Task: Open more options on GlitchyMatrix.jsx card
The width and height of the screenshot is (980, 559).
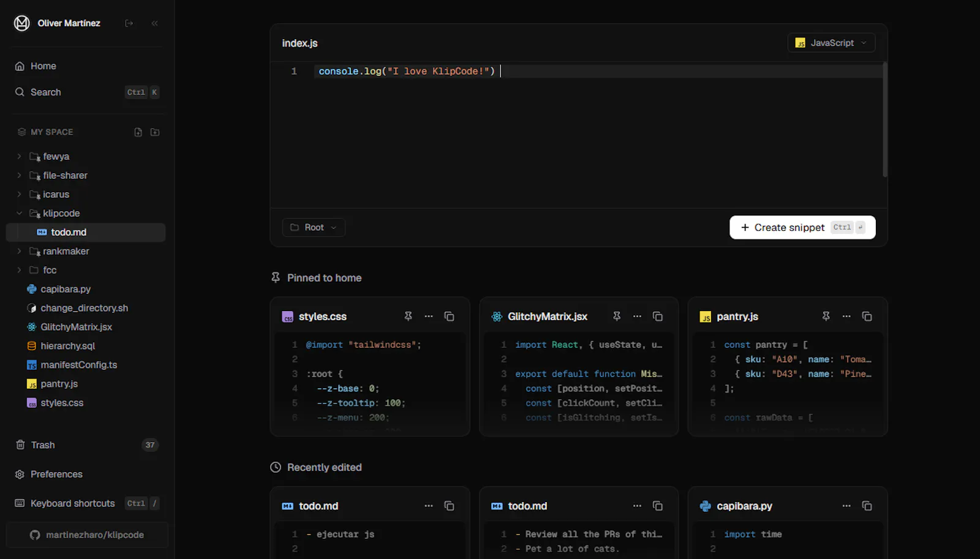Action: (637, 317)
